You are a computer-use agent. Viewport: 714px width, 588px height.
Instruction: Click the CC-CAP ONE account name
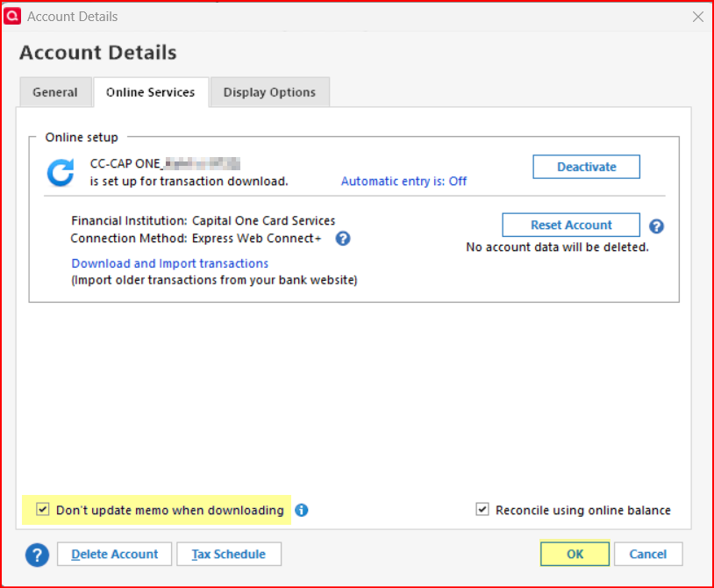(x=165, y=163)
